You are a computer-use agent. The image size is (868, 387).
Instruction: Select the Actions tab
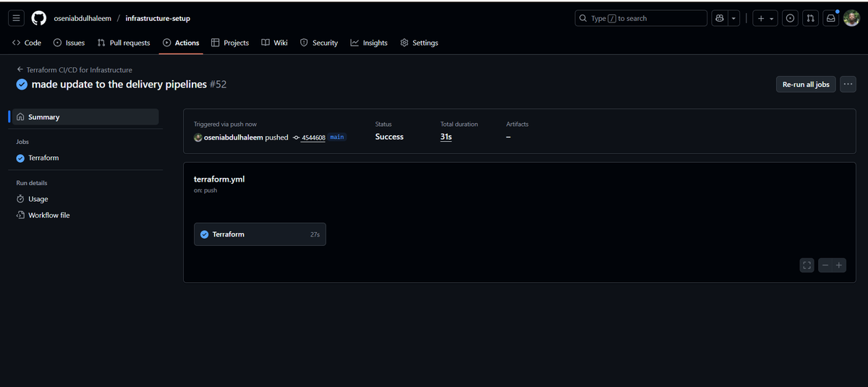click(181, 43)
